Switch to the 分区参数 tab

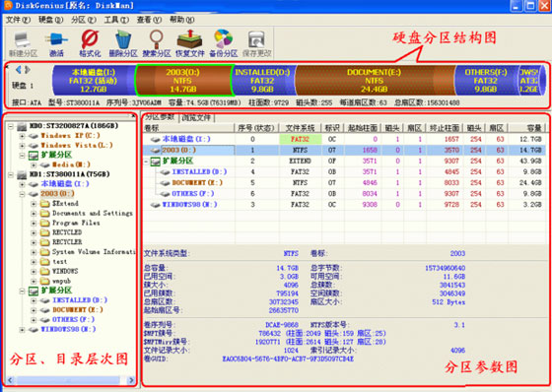(x=160, y=117)
